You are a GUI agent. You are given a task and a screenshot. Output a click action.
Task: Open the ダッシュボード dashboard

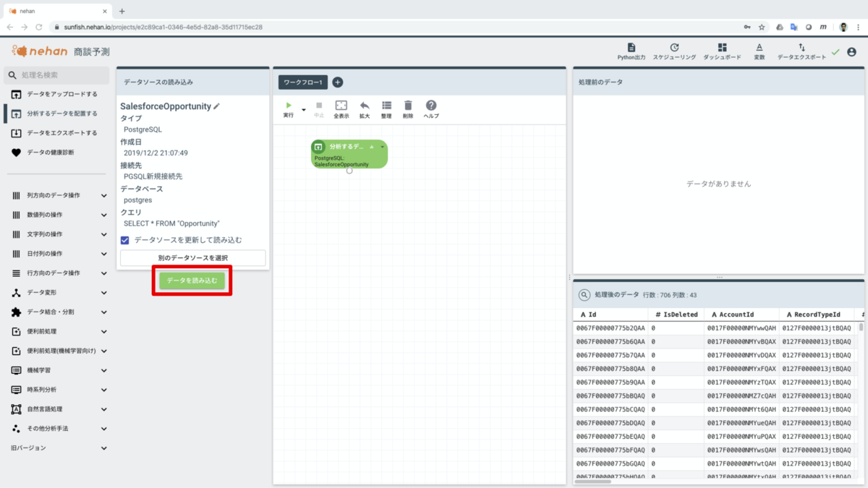[x=722, y=51]
